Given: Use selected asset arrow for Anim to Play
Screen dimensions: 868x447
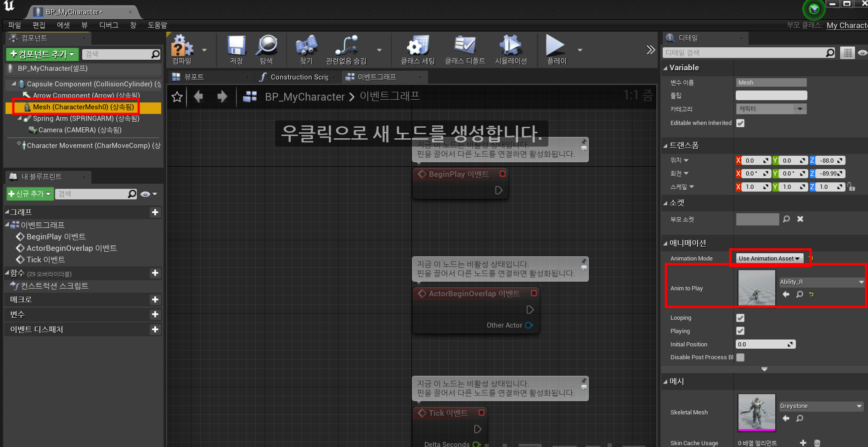Looking at the screenshot, I should (x=786, y=294).
